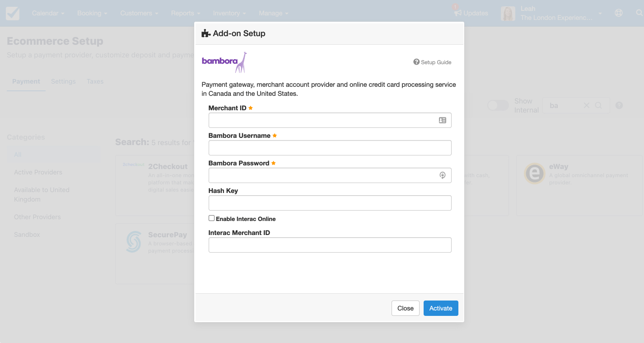Viewport: 644px width, 343px height.
Task: Click the checkmark app logo icon
Action: click(13, 13)
